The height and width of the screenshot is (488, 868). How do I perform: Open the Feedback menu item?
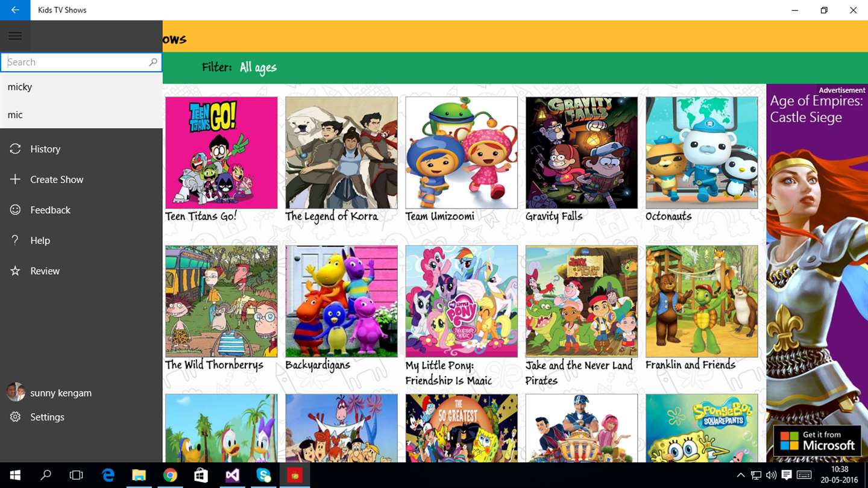81,210
